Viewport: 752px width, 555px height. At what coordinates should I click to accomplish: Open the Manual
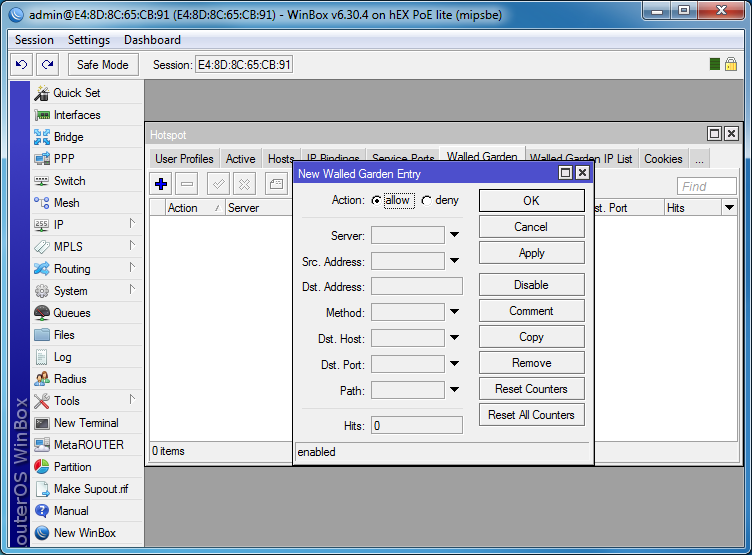click(87, 511)
